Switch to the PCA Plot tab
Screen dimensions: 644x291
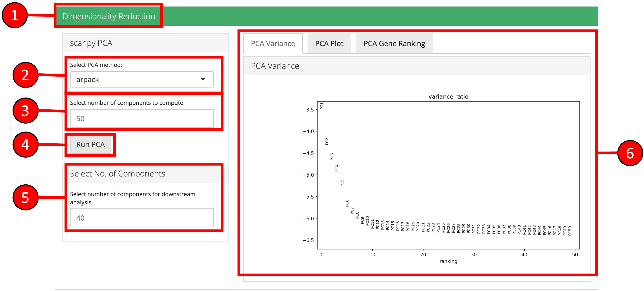(329, 44)
